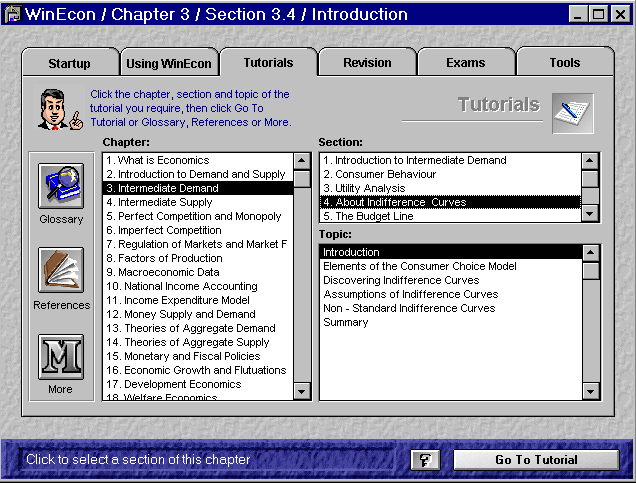
Task: Select chapter '3. Intermediate Demand'
Action: 198,188
